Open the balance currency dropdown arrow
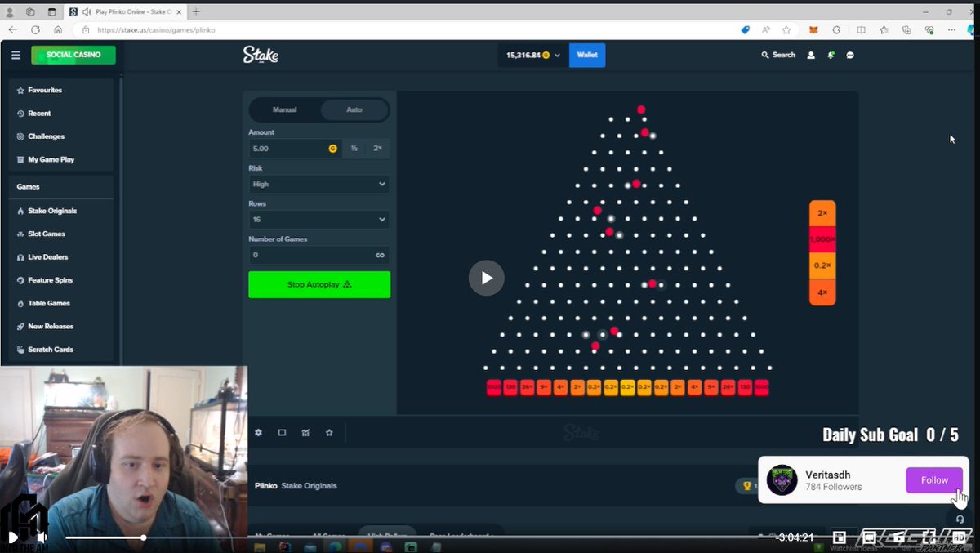Viewport: 980px width, 553px height. [x=558, y=56]
